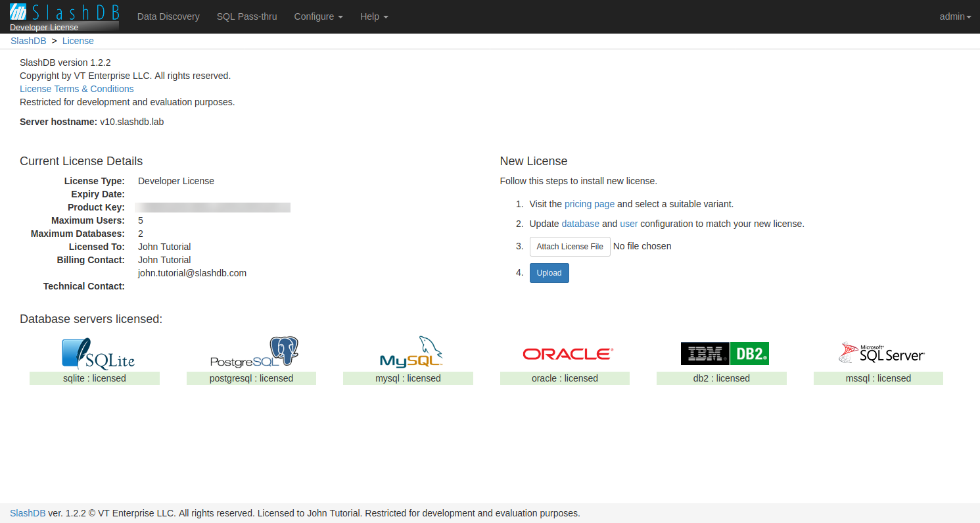Viewport: 980px width, 523px height.
Task: Click Maximum Users value 5
Action: [x=141, y=220]
